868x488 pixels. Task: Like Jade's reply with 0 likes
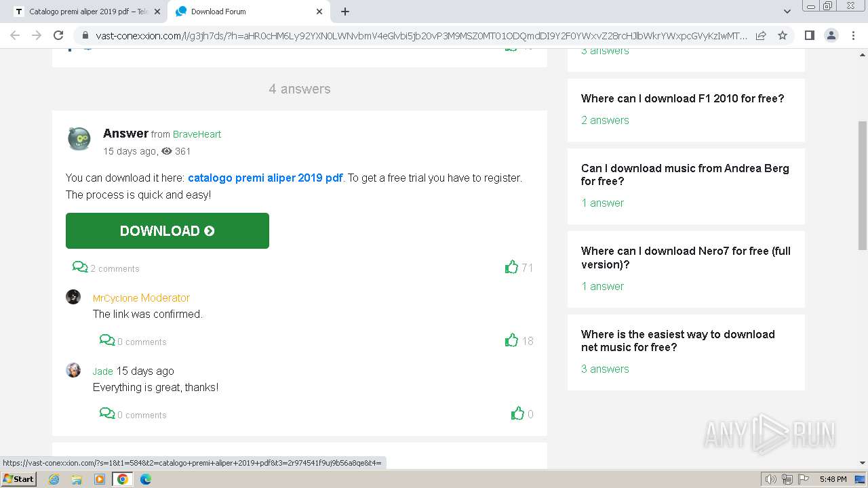click(517, 413)
